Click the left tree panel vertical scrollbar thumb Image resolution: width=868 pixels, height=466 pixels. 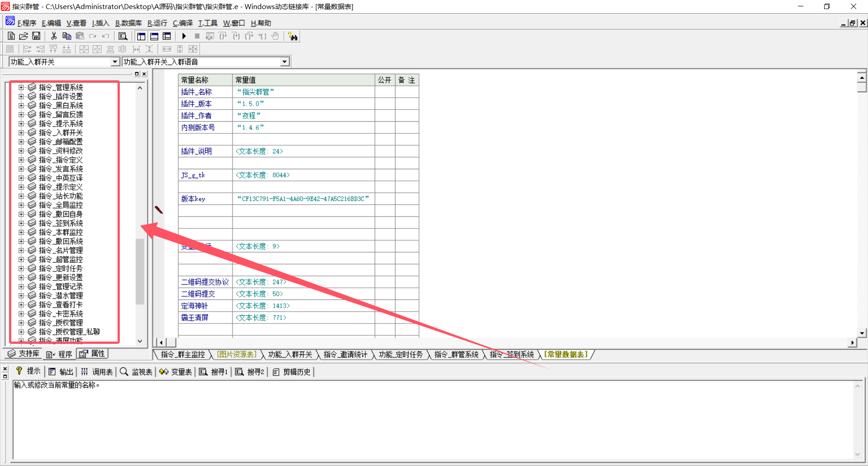[140, 271]
